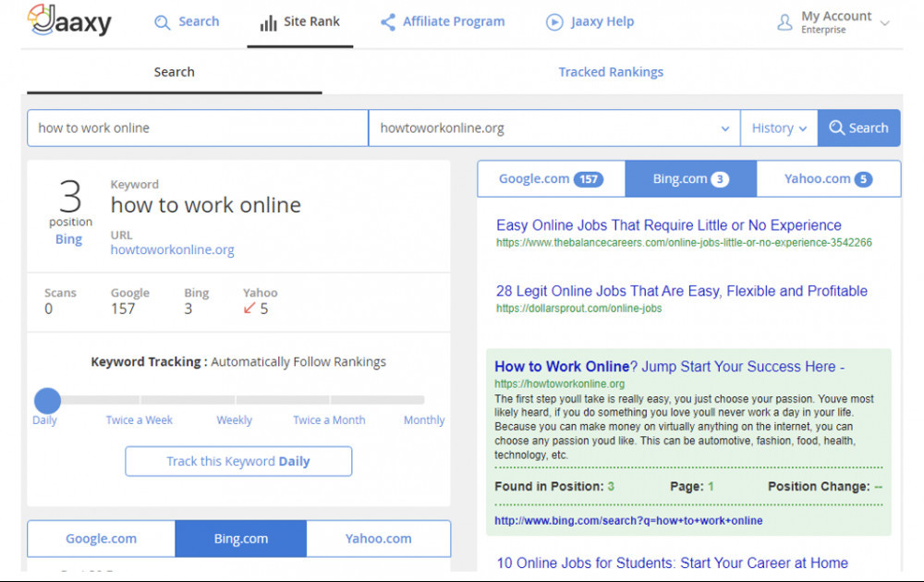Image resolution: width=924 pixels, height=582 pixels.
Task: Click the howtoworkonline.org domain field
Action: pos(554,127)
